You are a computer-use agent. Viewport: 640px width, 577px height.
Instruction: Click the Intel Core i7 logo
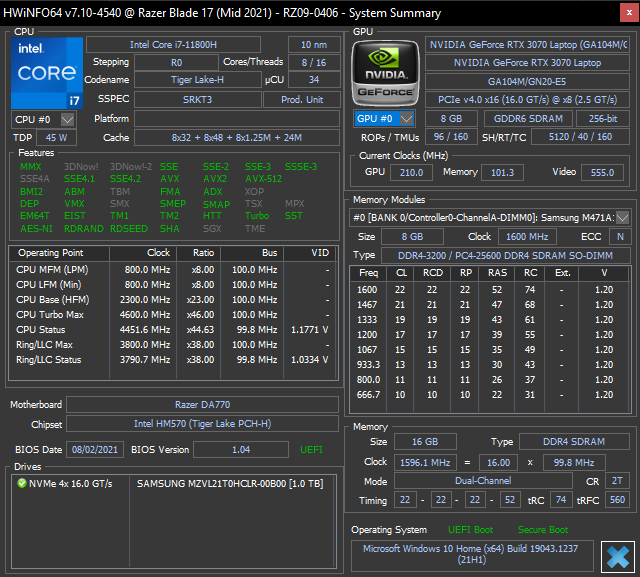[45, 72]
